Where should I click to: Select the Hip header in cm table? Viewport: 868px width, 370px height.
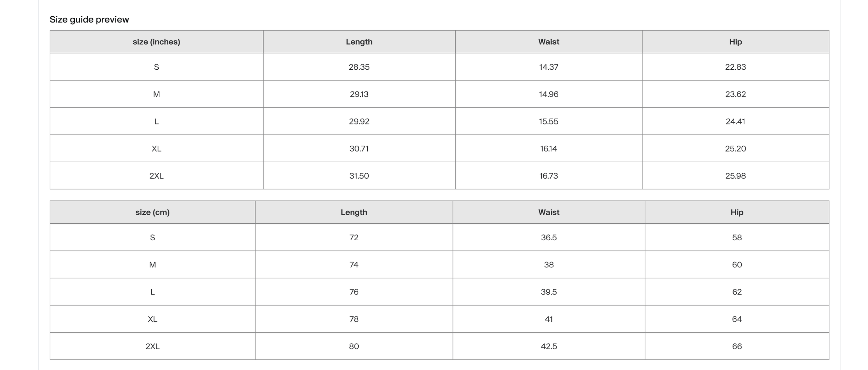737,212
